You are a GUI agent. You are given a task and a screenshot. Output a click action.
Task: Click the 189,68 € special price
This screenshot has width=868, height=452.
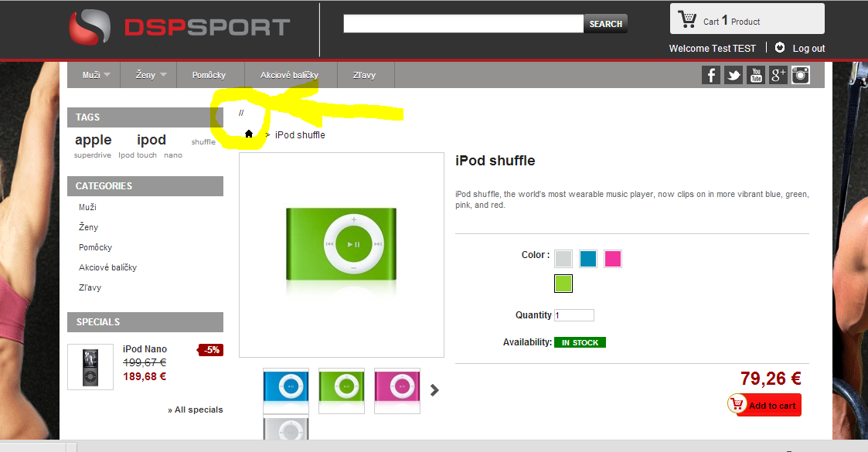pos(145,377)
